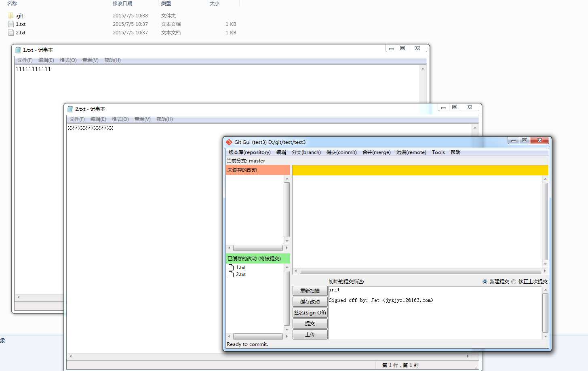588x371 pixels.
Task: Open 编辑(E) menu in 2.txt Notepad
Action: coord(98,119)
